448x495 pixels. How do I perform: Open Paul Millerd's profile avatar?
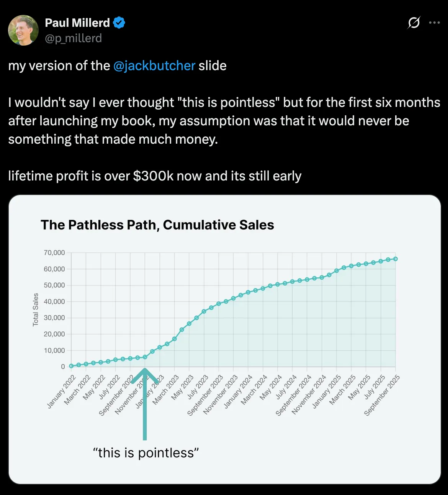[x=23, y=30]
